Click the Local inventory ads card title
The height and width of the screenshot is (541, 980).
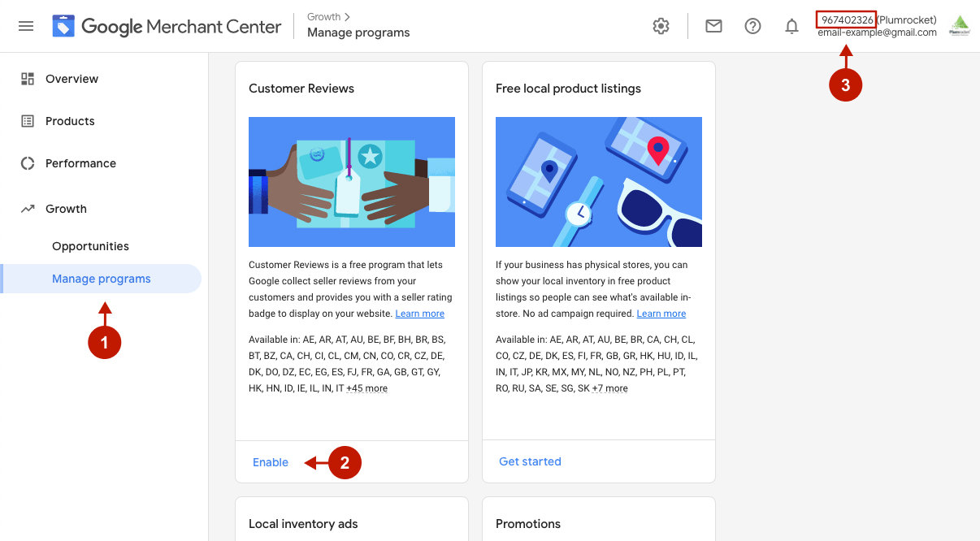[x=303, y=524]
